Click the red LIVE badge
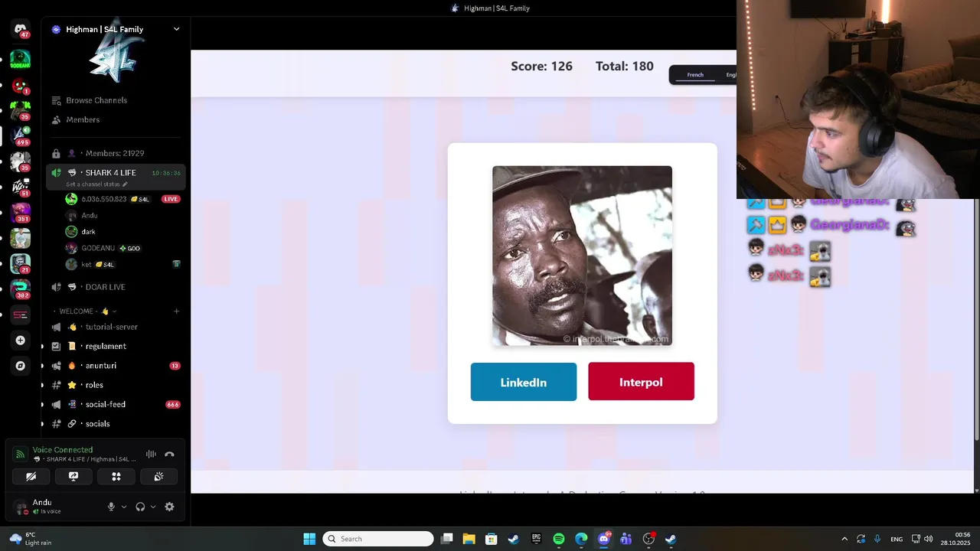980x551 pixels. (171, 199)
